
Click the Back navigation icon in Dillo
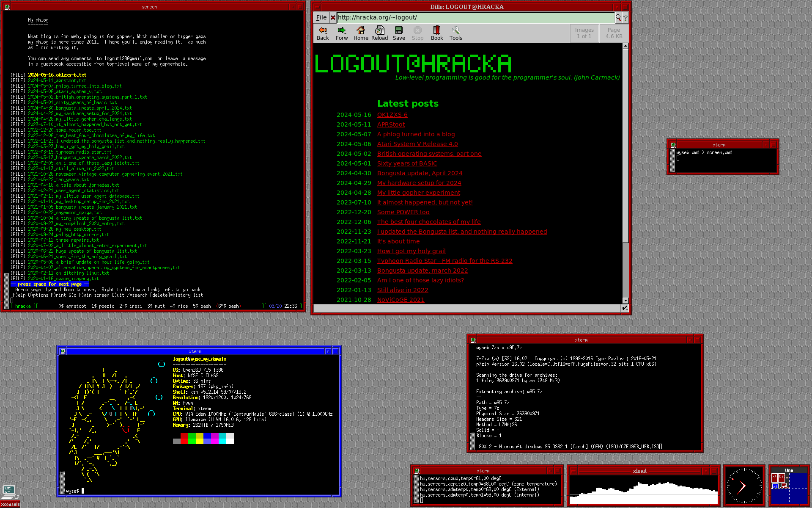(x=323, y=30)
